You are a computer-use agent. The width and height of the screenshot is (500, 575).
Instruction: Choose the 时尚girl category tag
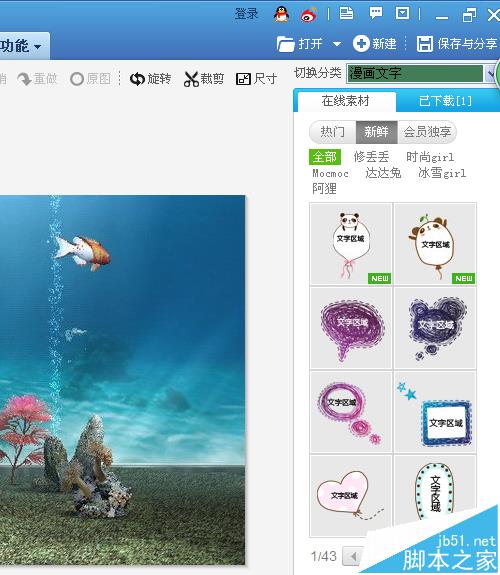(x=430, y=157)
